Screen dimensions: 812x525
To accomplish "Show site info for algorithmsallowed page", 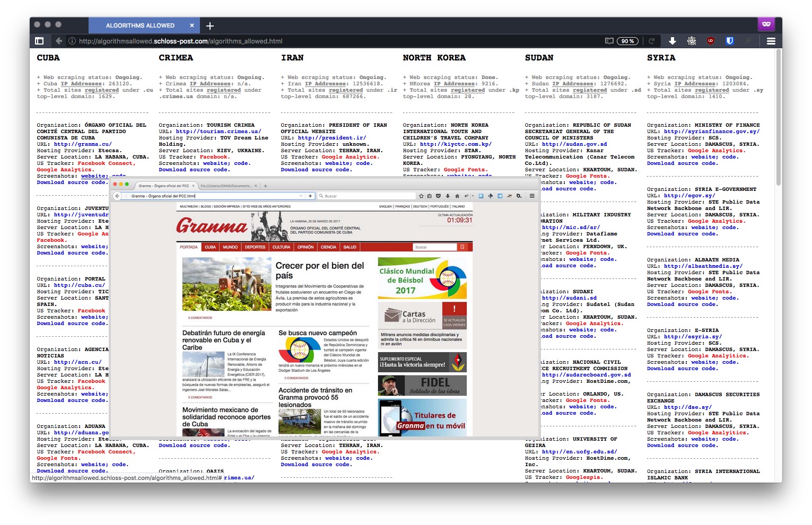I will tap(72, 41).
